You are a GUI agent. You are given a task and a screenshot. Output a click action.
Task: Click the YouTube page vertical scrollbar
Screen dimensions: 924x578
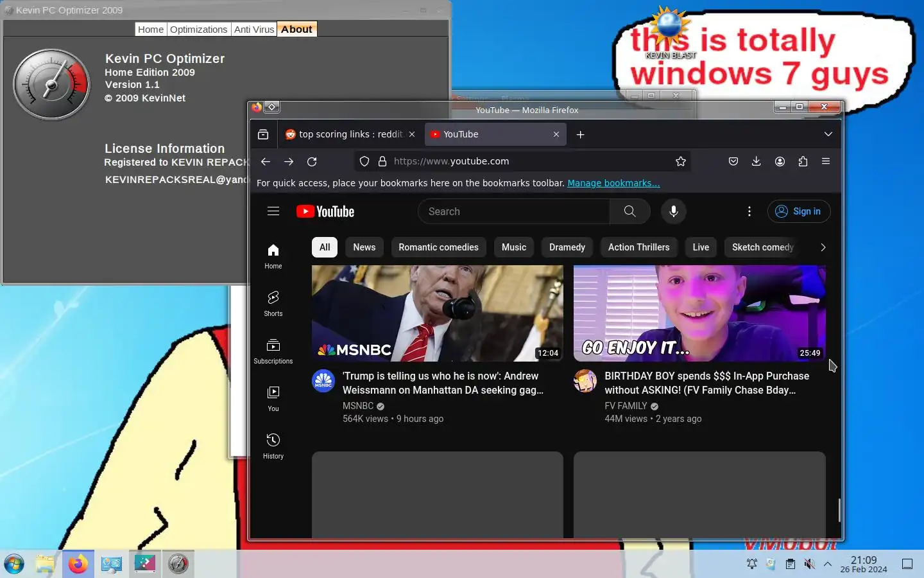click(x=839, y=511)
